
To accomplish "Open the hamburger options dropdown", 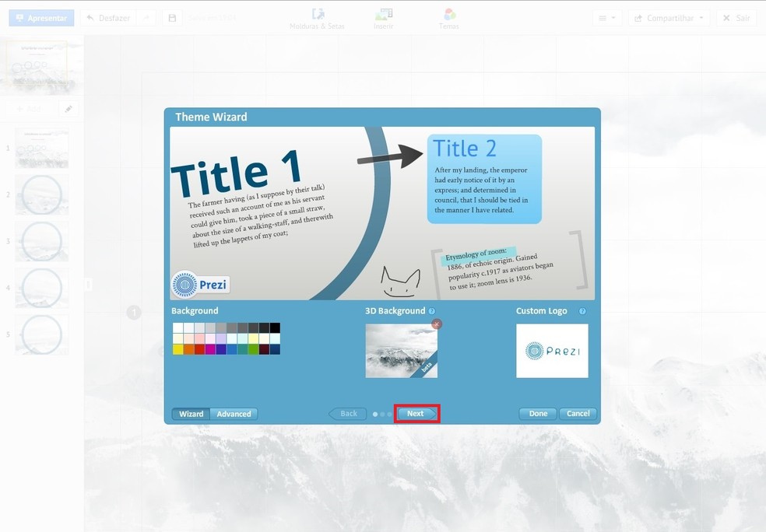I will pyautogui.click(x=607, y=18).
